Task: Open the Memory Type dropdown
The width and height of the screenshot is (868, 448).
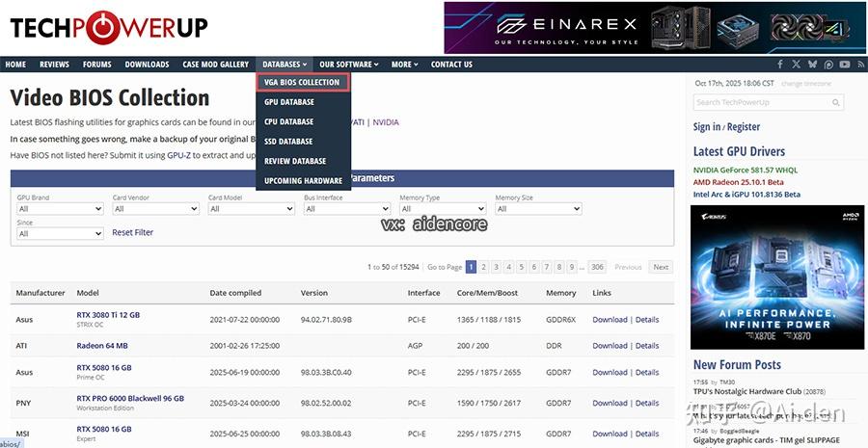Action: click(x=443, y=209)
